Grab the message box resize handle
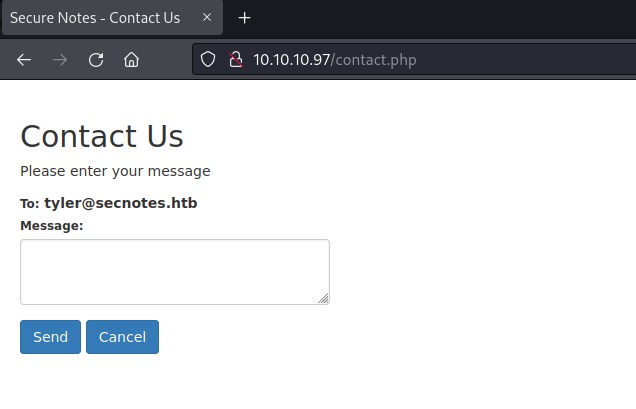The width and height of the screenshot is (636, 409). pos(323,298)
